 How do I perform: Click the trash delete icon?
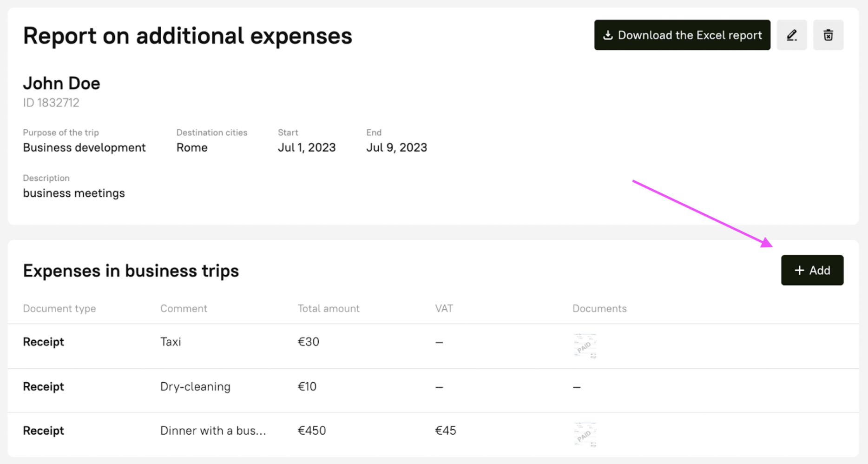tap(828, 35)
